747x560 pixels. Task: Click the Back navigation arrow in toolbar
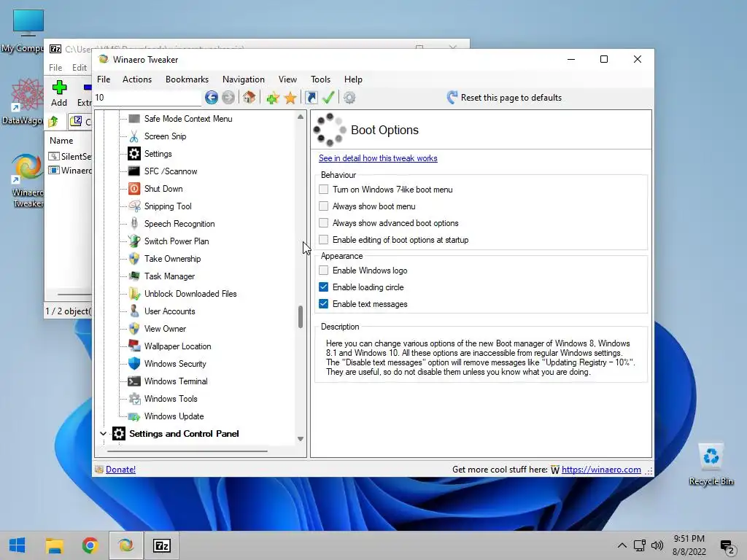click(x=212, y=98)
